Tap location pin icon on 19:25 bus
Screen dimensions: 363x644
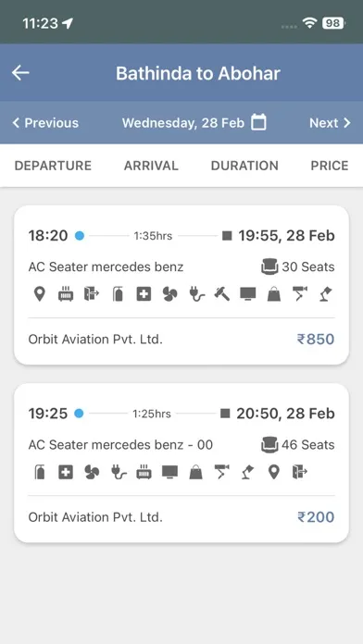[x=273, y=472]
